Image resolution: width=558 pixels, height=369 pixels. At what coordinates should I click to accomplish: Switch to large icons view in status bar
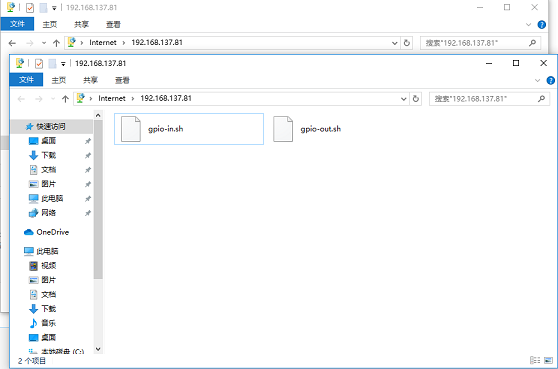click(548, 360)
